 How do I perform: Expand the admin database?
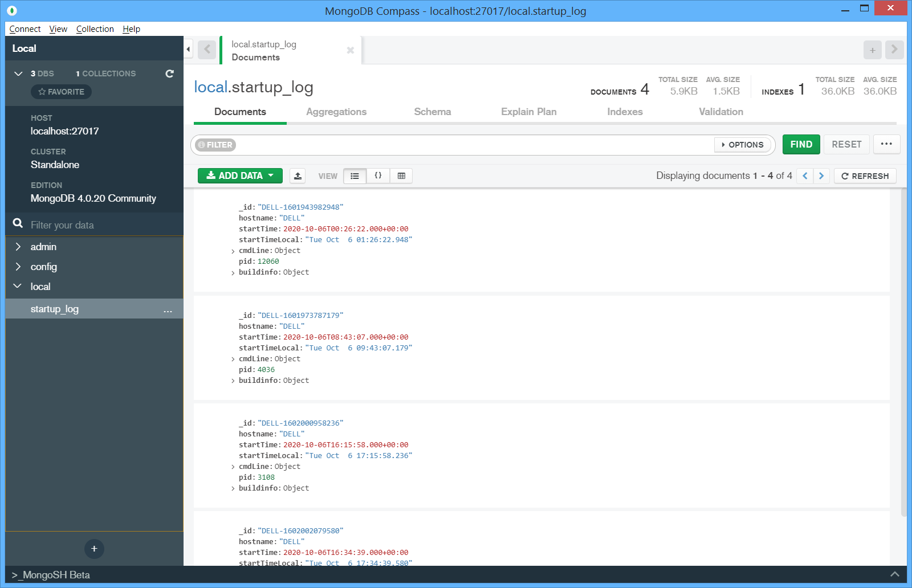(18, 247)
